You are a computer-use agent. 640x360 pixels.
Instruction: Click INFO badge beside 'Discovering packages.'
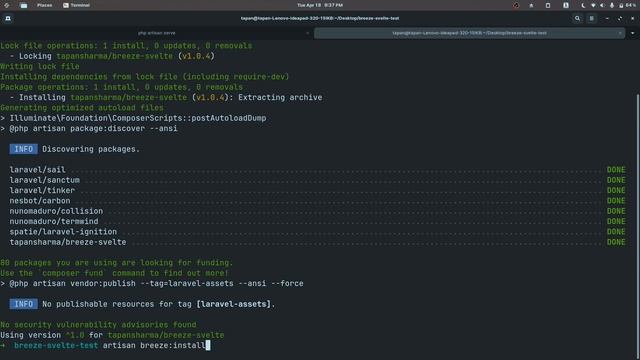point(24,149)
